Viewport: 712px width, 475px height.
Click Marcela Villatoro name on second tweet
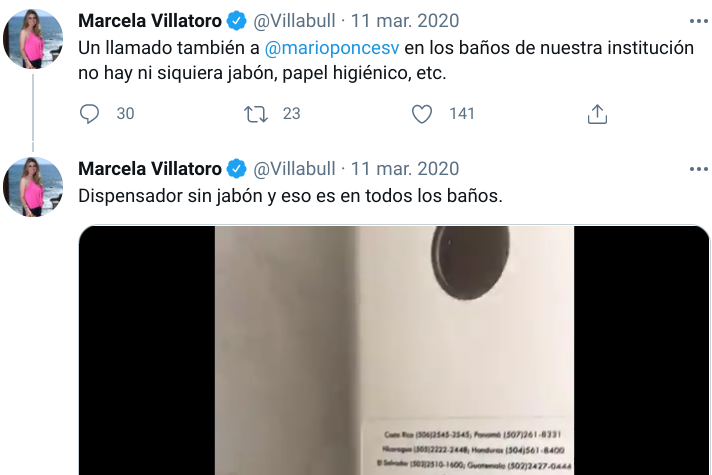150,169
